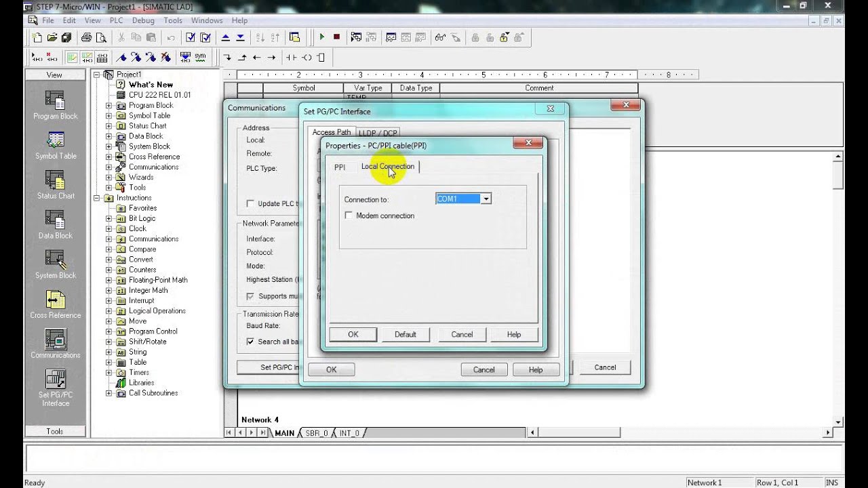The image size is (868, 488).
Task: Click Cancel in the Properties dialog
Action: [462, 334]
